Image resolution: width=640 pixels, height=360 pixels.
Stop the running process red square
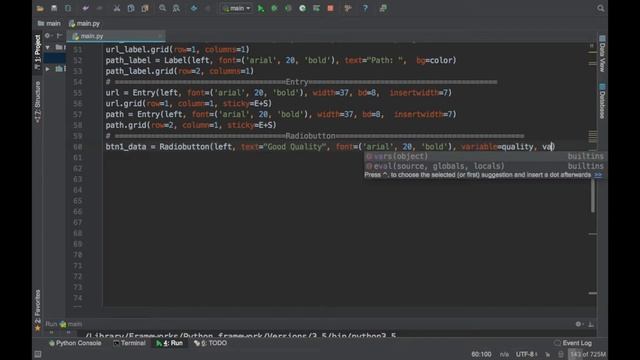(330, 8)
